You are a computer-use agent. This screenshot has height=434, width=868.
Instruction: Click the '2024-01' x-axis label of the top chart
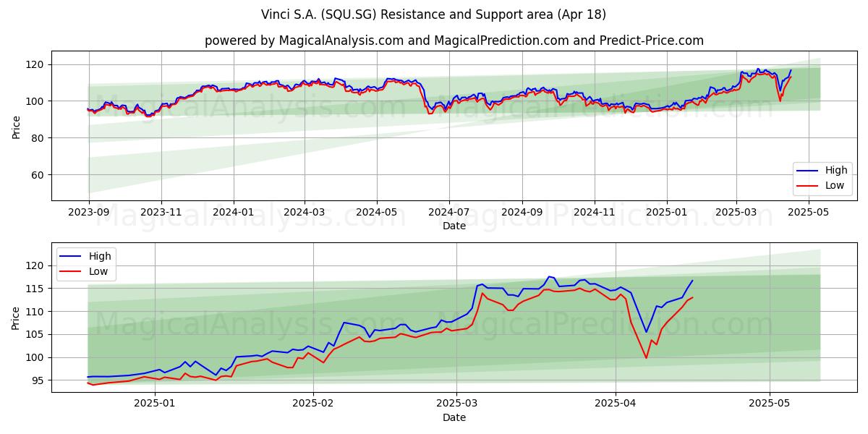pos(234,213)
